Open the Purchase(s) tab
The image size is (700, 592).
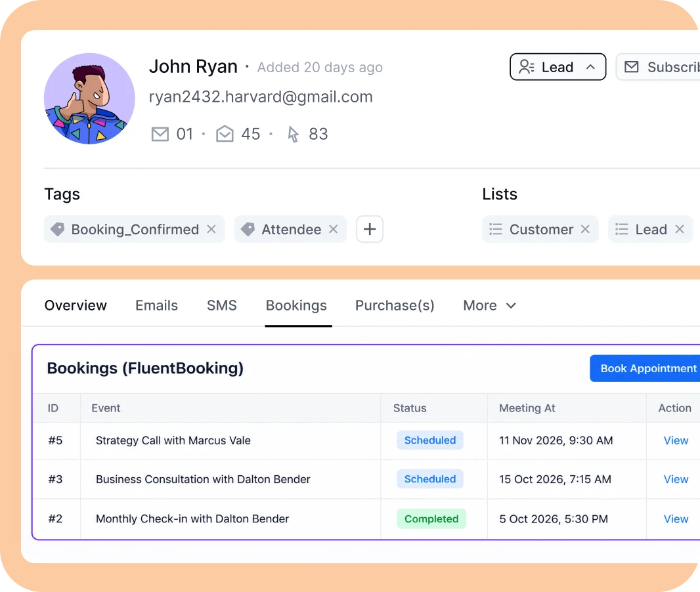click(x=395, y=305)
